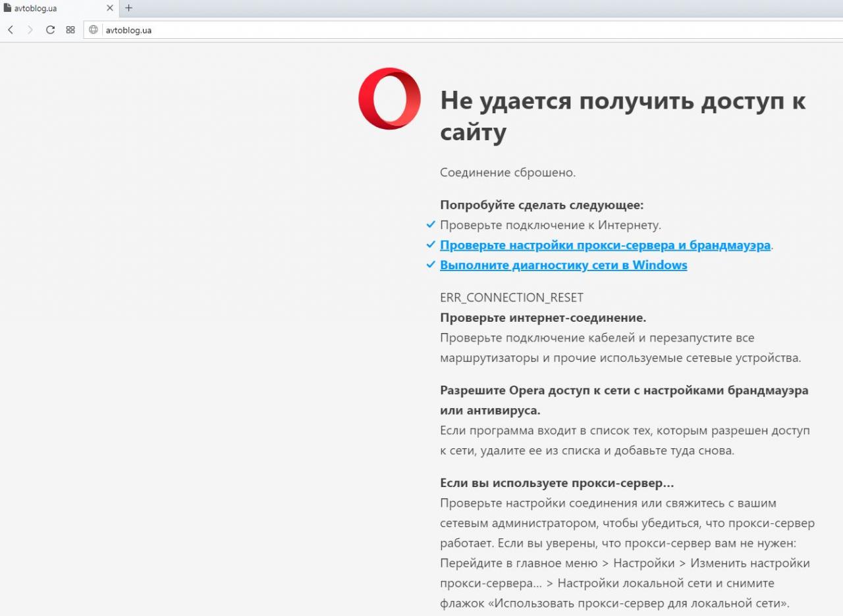This screenshot has height=616, width=843.
Task: Click the red Opera logo
Action: [x=390, y=99]
